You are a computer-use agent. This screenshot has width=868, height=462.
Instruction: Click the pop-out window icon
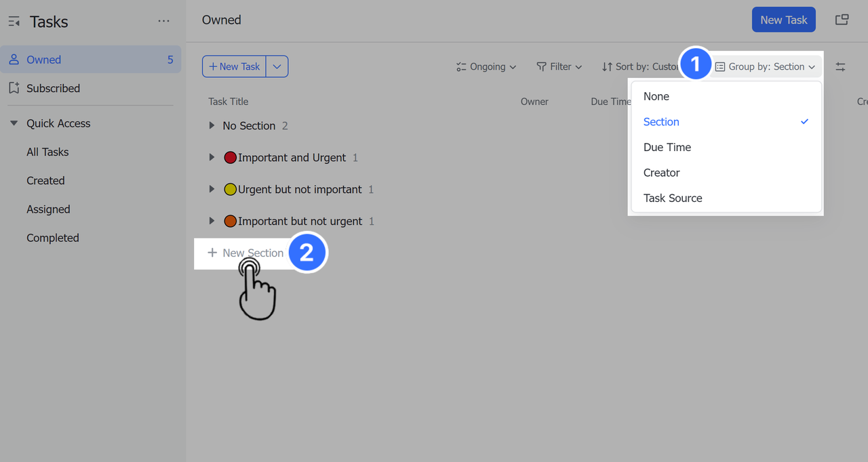point(842,20)
